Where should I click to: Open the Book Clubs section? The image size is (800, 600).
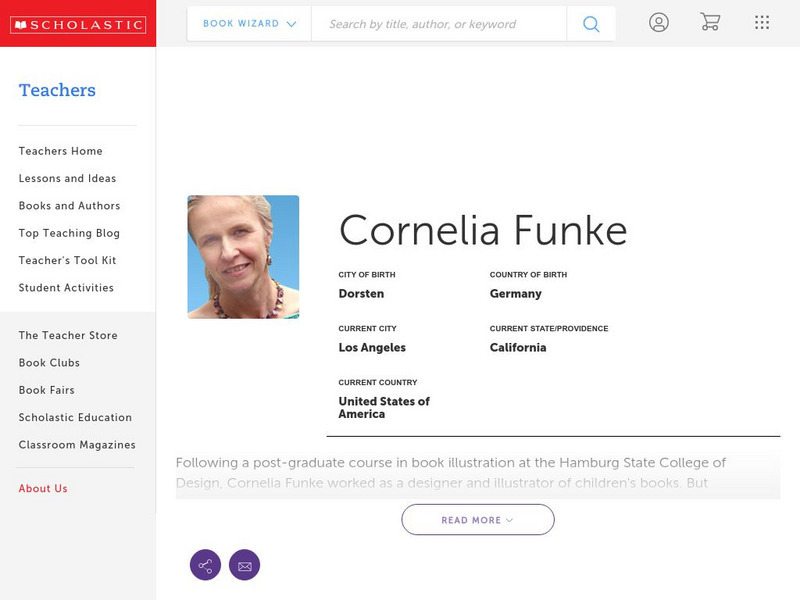pos(51,363)
